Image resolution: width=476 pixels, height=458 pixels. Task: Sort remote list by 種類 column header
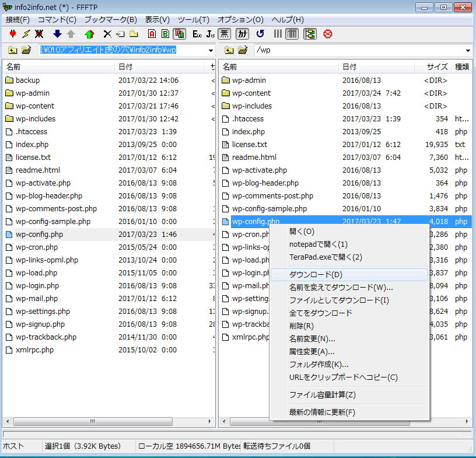coord(461,67)
